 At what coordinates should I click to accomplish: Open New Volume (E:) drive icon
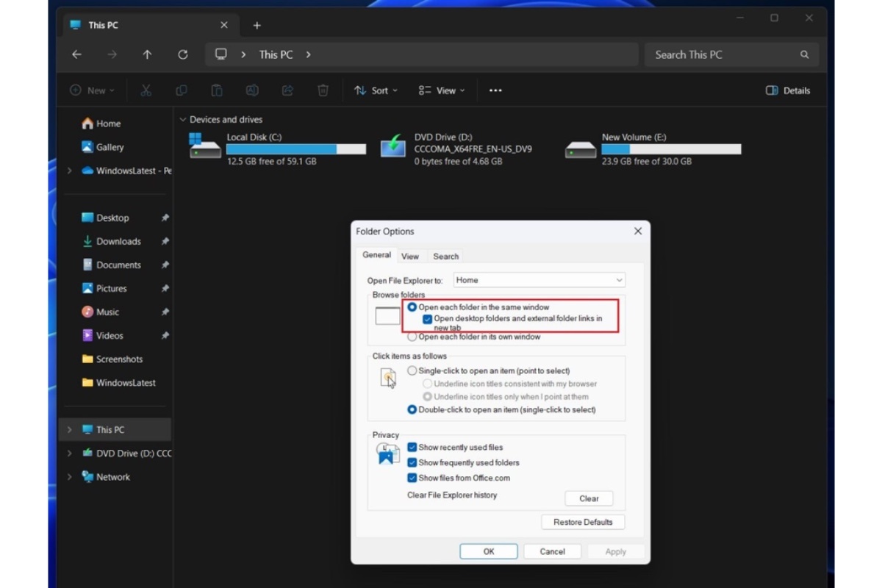(x=581, y=149)
